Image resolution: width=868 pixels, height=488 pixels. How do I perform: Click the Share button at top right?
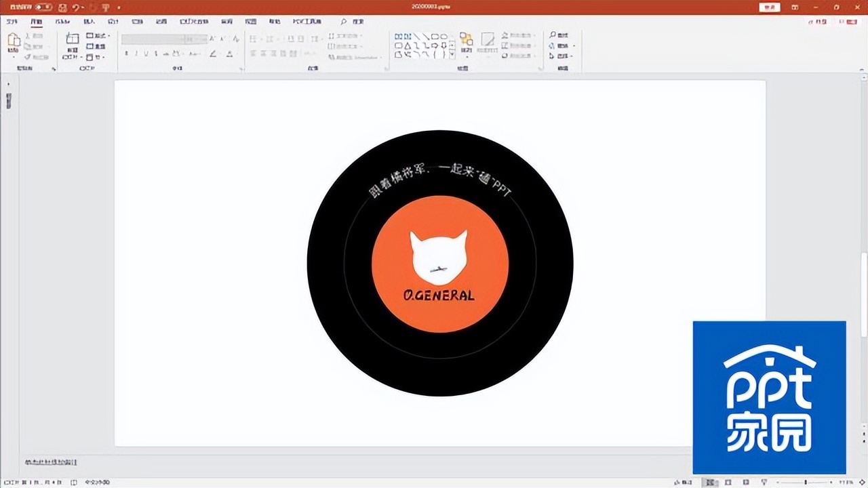pos(818,22)
